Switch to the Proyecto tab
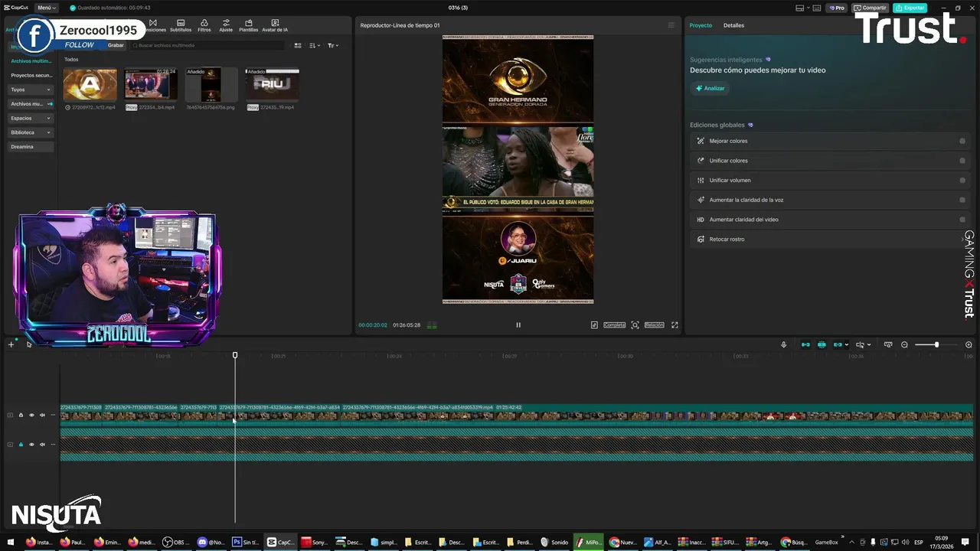Screen dimensions: 980x551 701,25
